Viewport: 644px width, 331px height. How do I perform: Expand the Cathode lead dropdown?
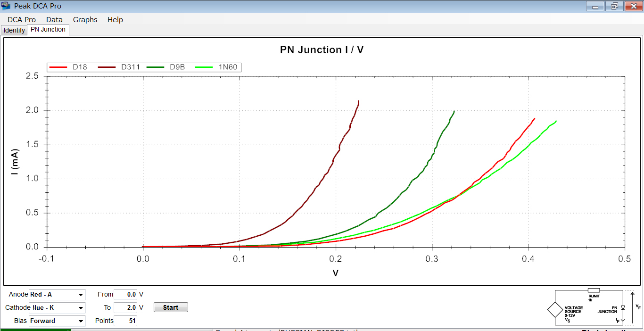[x=81, y=308]
